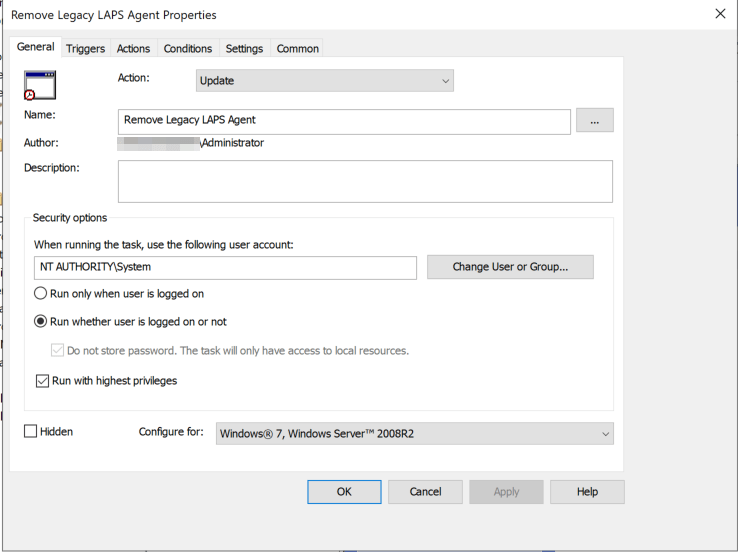Screen dimensions: 738x552
Task: Open the Actions tab
Action: [133, 48]
